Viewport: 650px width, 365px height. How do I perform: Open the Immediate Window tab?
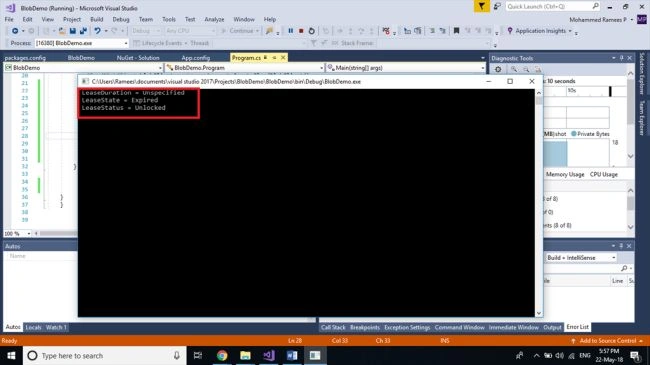click(x=513, y=327)
